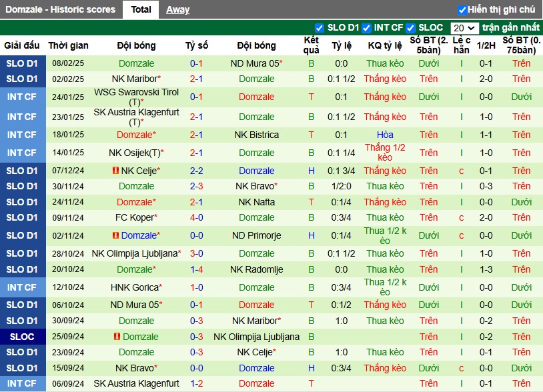Viewport: 543px width, 392px height.
Task: Click NK Bravo team on 15/09/24
Action: tap(136, 368)
